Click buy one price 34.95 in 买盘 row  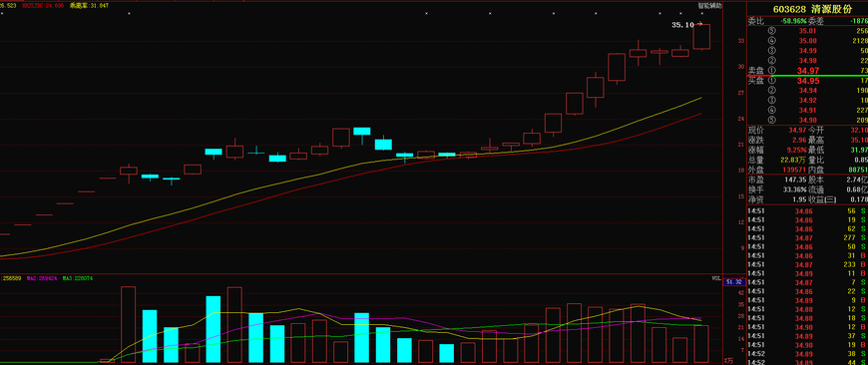808,81
